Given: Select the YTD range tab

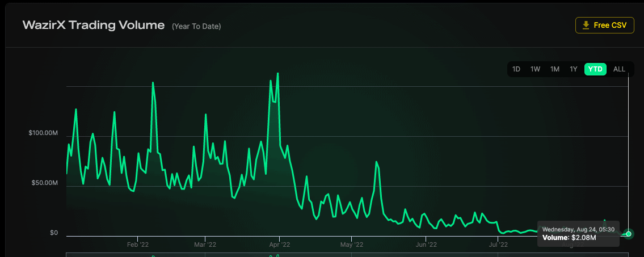Looking at the screenshot, I should [595, 69].
